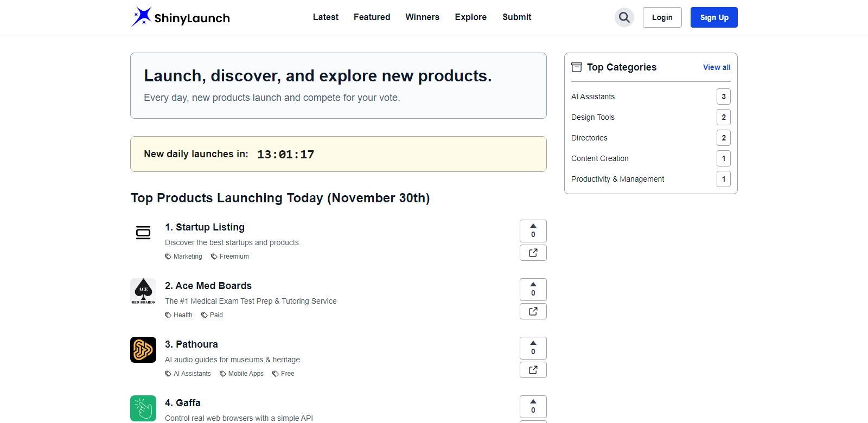Click Pathoura product logo
Image resolution: width=868 pixels, height=423 pixels.
(x=143, y=350)
